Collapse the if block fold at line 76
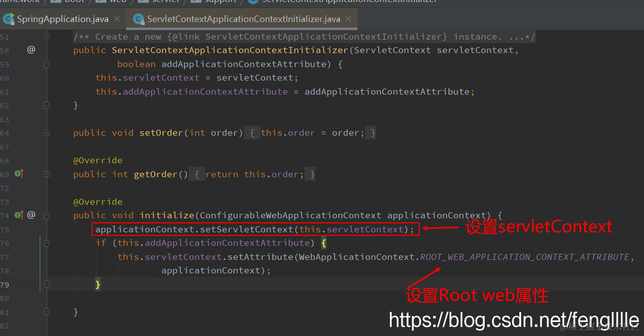Viewport: 644px width, 336px height. coord(47,243)
